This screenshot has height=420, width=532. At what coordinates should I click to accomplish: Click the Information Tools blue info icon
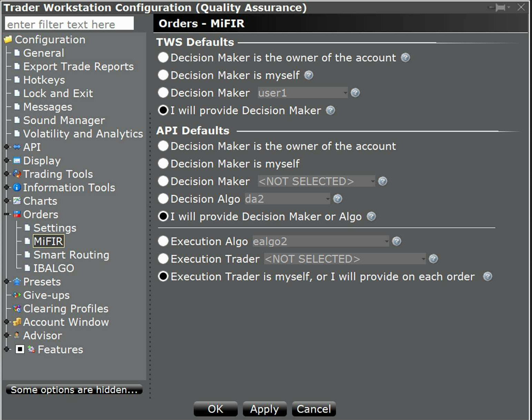pyautogui.click(x=17, y=188)
